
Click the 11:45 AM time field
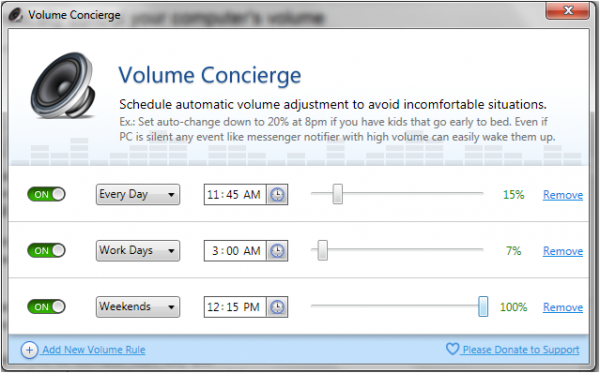pos(235,195)
